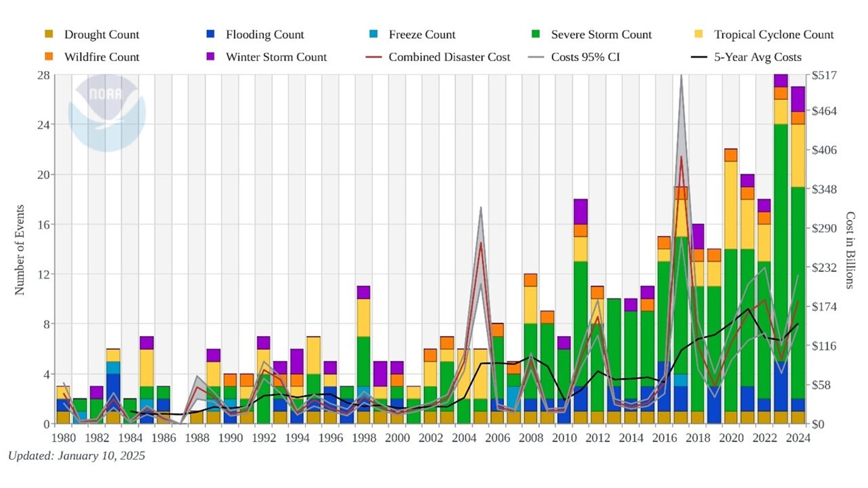The width and height of the screenshot is (868, 488).
Task: Hide the Combined Disaster Cost line series
Action: click(x=438, y=57)
